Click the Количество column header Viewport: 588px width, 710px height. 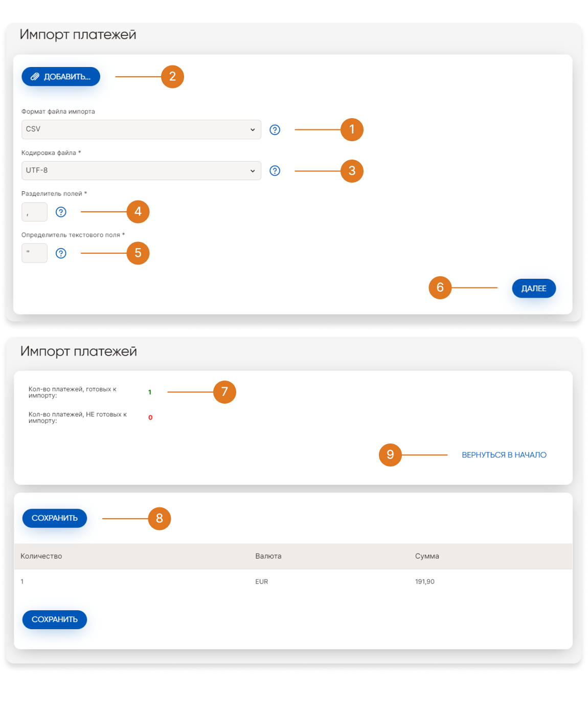tap(41, 556)
